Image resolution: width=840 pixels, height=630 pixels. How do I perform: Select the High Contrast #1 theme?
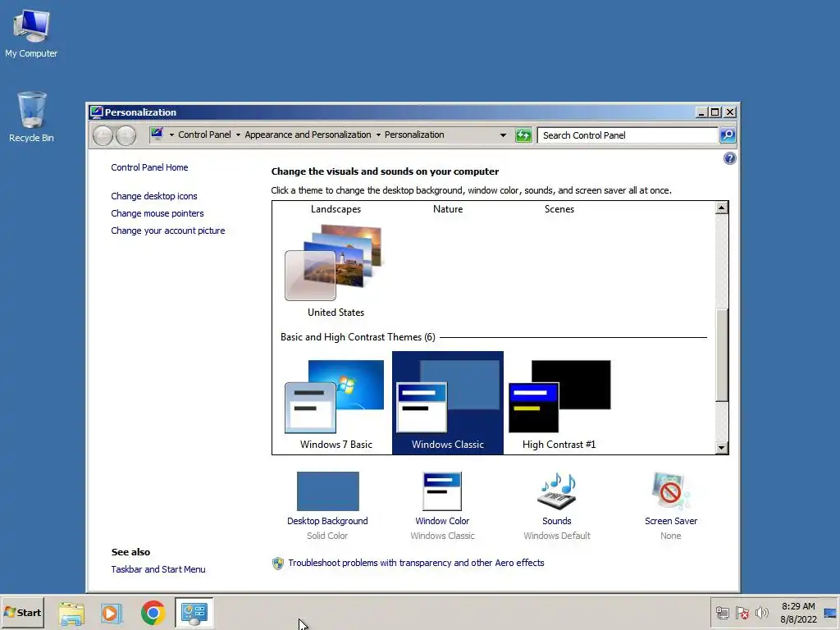pos(559,404)
